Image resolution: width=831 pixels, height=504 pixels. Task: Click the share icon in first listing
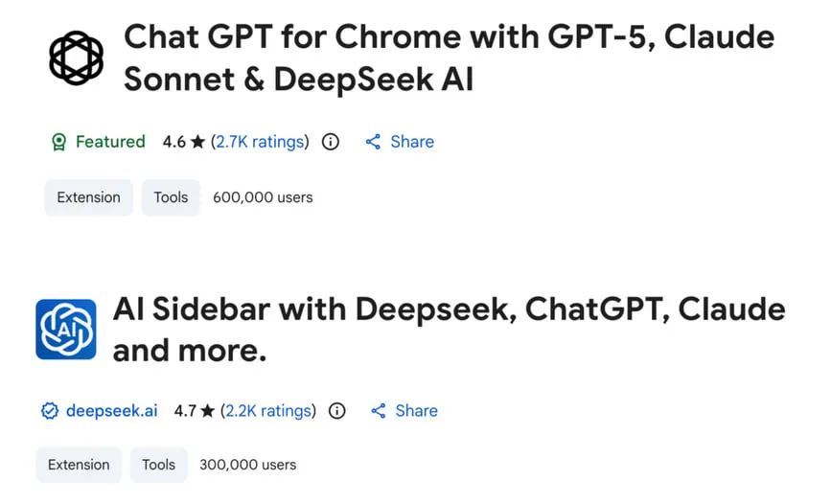pos(374,142)
